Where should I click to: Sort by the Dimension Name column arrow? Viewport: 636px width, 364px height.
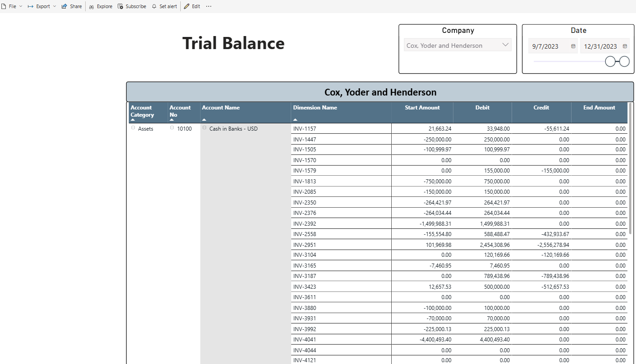295,120
